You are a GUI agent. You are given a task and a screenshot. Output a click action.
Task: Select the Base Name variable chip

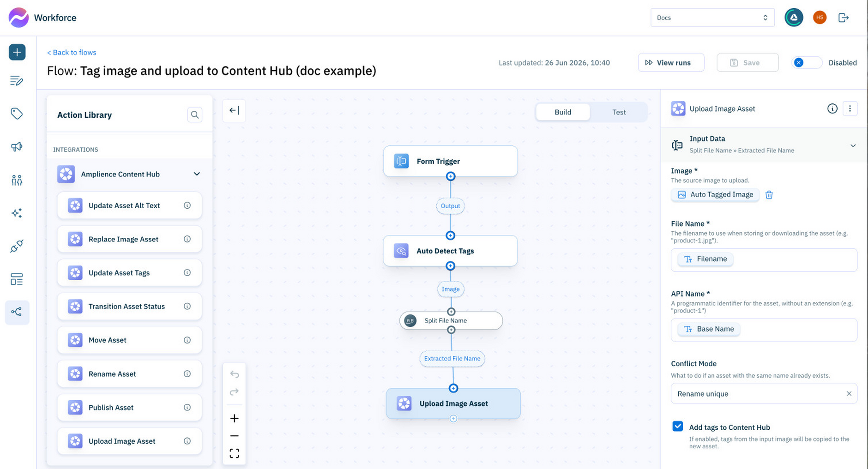[709, 329]
